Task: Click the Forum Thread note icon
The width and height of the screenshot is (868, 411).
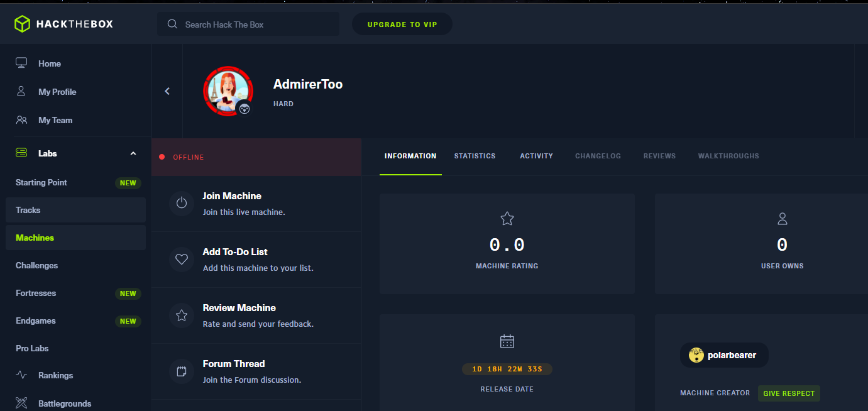Action: [182, 371]
